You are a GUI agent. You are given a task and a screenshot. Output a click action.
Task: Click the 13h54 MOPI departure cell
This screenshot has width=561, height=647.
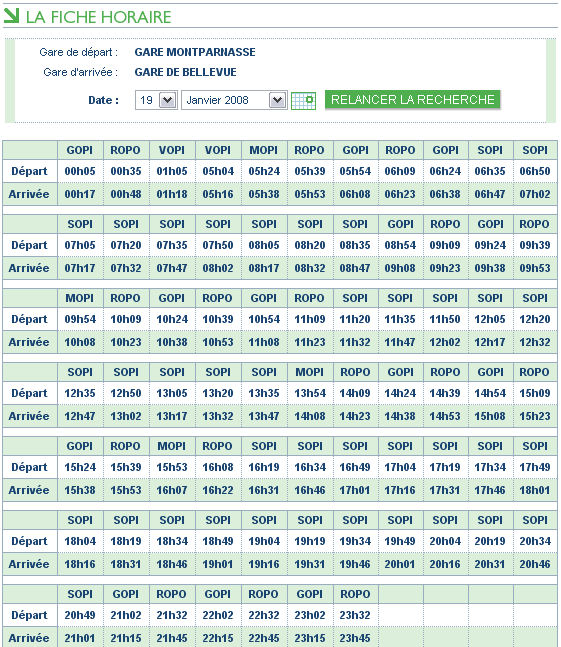(310, 393)
